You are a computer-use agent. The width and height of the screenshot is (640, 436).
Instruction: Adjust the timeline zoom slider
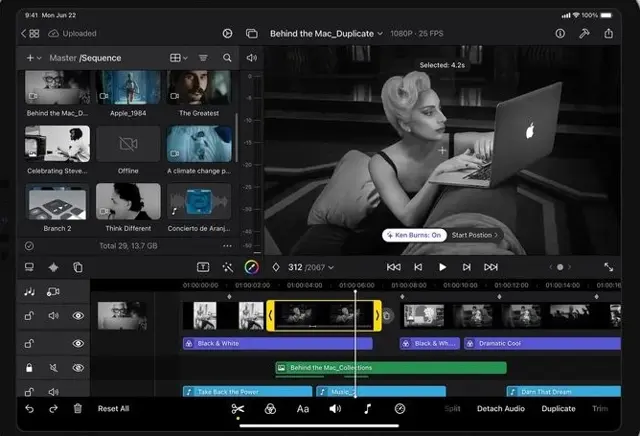click(x=559, y=267)
